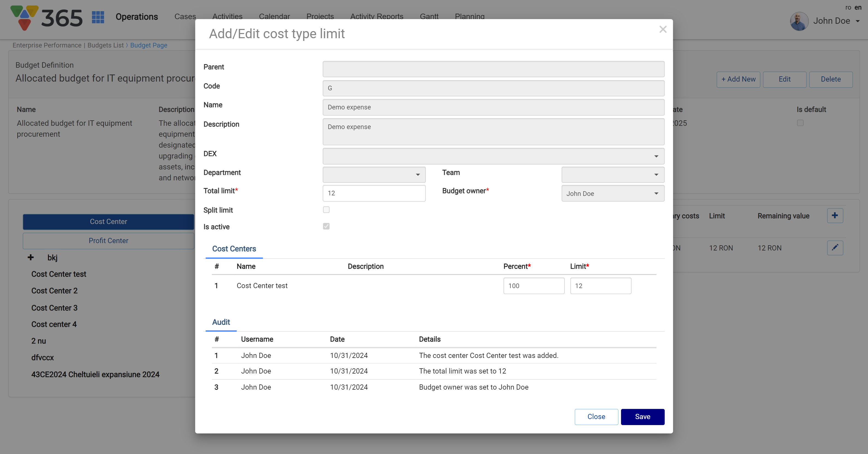The width and height of the screenshot is (868, 454).
Task: Close dialog with the X icon
Action: tap(663, 30)
